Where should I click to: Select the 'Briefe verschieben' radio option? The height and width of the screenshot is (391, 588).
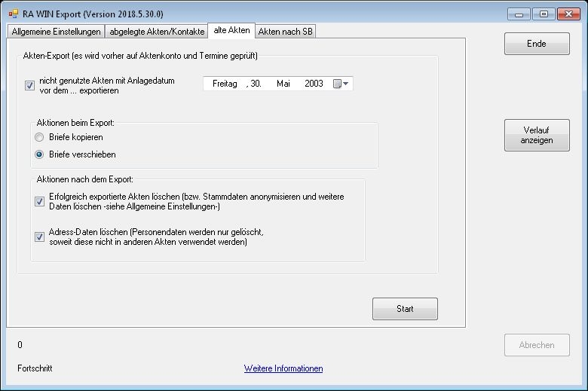pyautogui.click(x=40, y=154)
